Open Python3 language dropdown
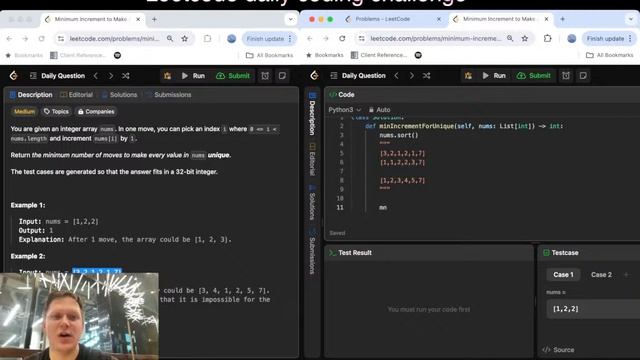 point(344,110)
